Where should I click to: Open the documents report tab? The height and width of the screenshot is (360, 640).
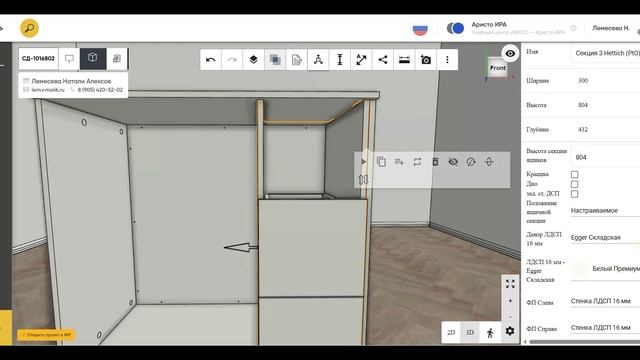point(117,58)
